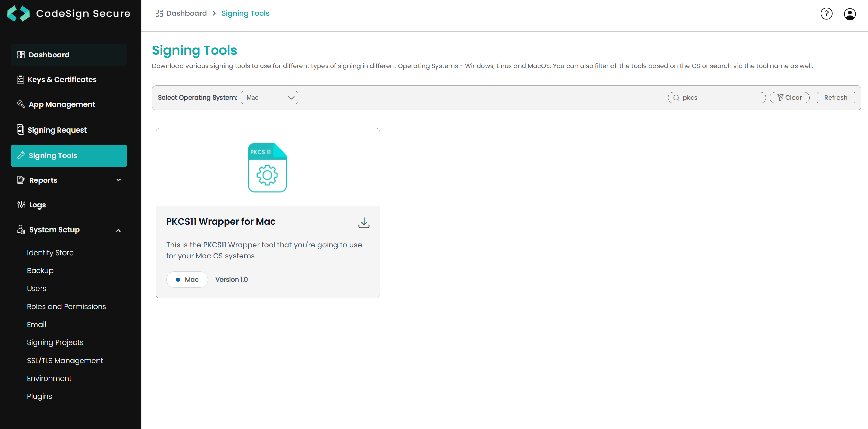This screenshot has width=868, height=429.
Task: Clear the search filter
Action: [x=789, y=98]
